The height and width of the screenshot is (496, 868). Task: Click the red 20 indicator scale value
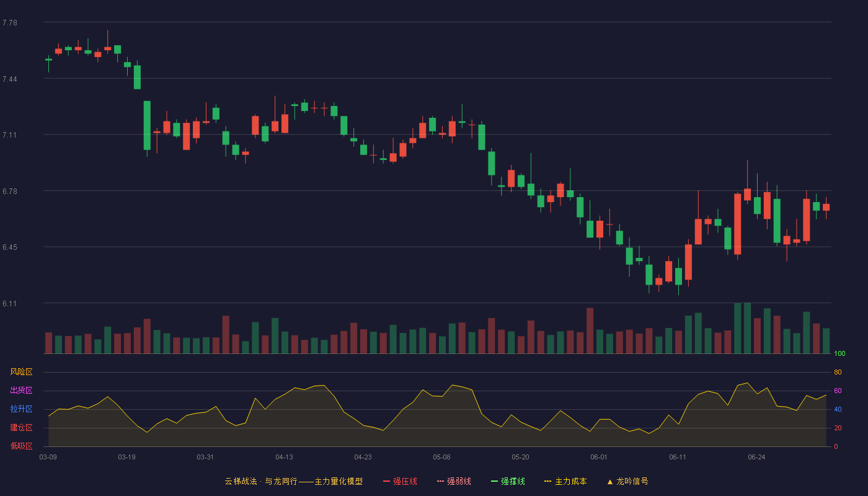point(838,428)
